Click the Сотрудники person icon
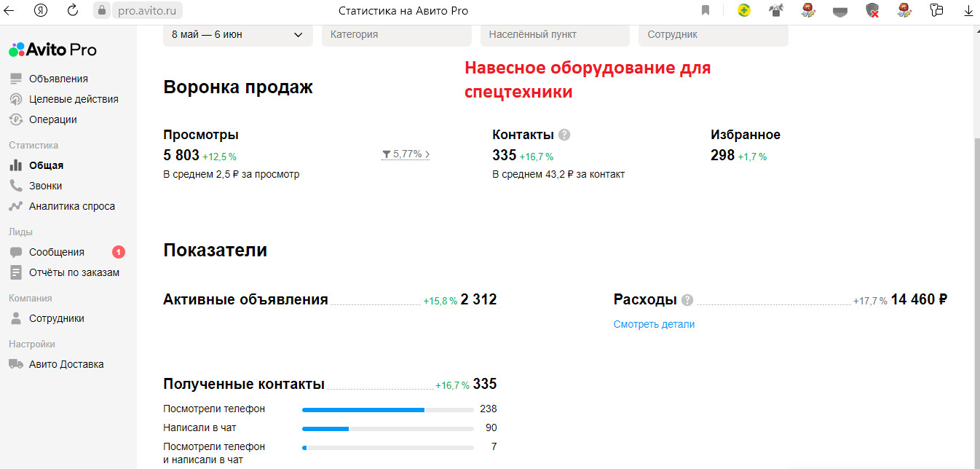The image size is (980, 469). tap(15, 318)
